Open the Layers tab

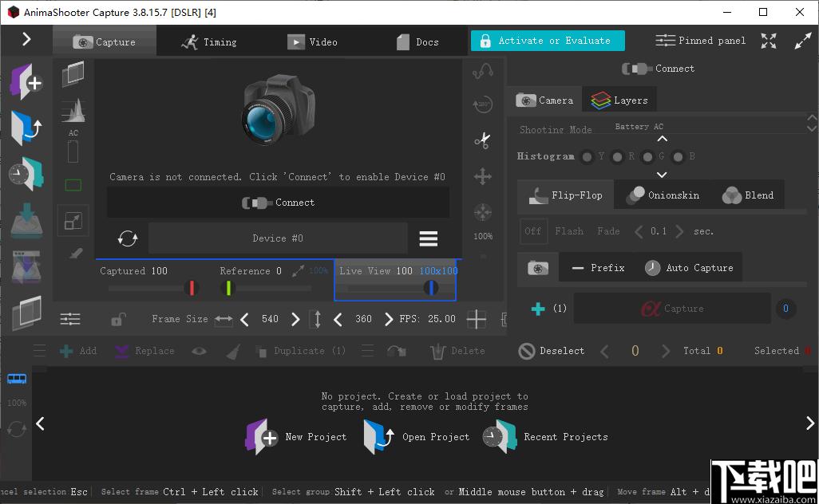coord(619,100)
